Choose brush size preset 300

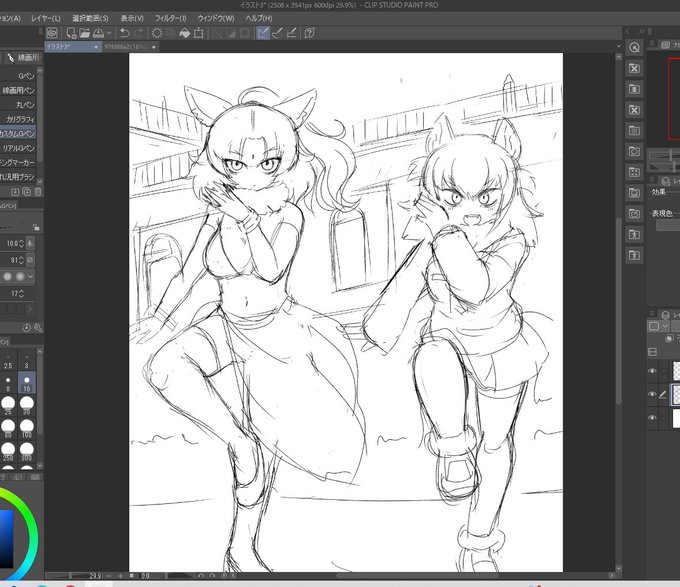coord(26,451)
